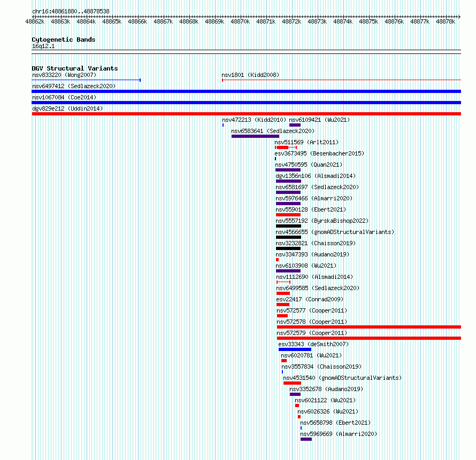
Task: Select the nsv1067084 (Coe2014) blue bar
Action: pyautogui.click(x=246, y=103)
